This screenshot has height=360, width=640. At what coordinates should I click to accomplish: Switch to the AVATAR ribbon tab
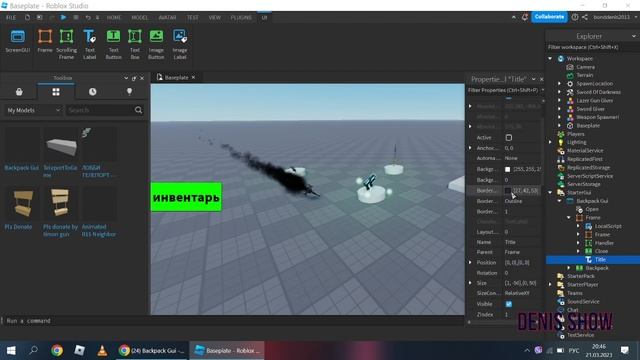pos(167,18)
